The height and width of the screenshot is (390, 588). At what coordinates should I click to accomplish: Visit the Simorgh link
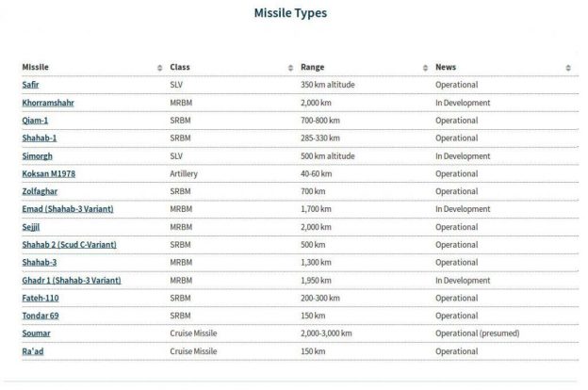(x=39, y=155)
